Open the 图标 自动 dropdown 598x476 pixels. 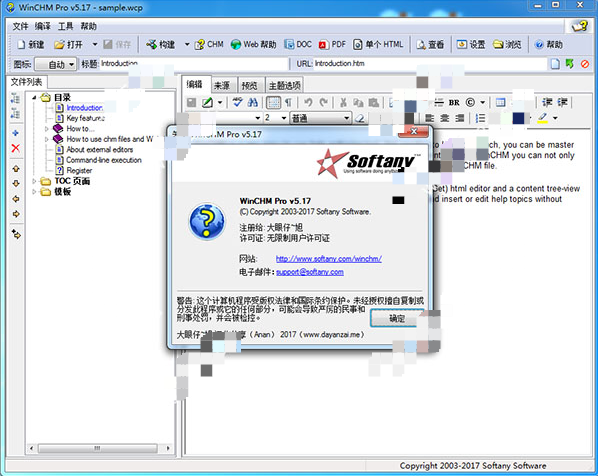[x=56, y=64]
